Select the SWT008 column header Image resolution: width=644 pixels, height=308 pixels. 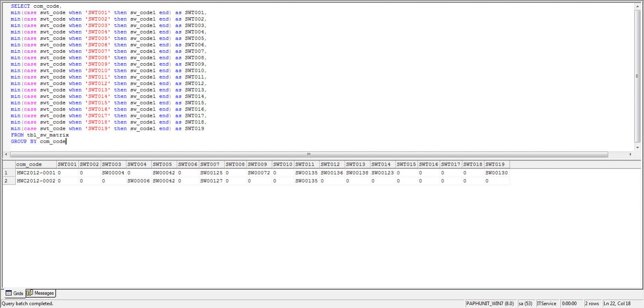click(235, 164)
